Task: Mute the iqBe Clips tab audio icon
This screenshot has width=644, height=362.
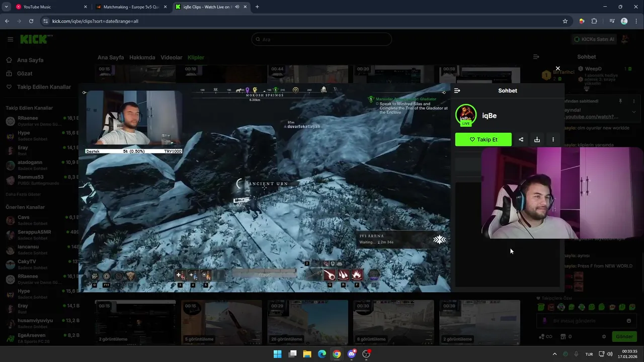Action: pyautogui.click(x=237, y=7)
